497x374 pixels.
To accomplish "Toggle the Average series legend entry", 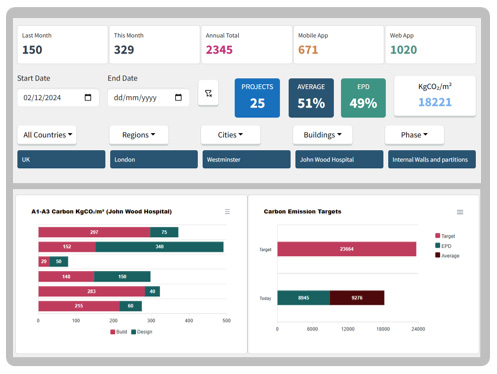I will [x=447, y=256].
